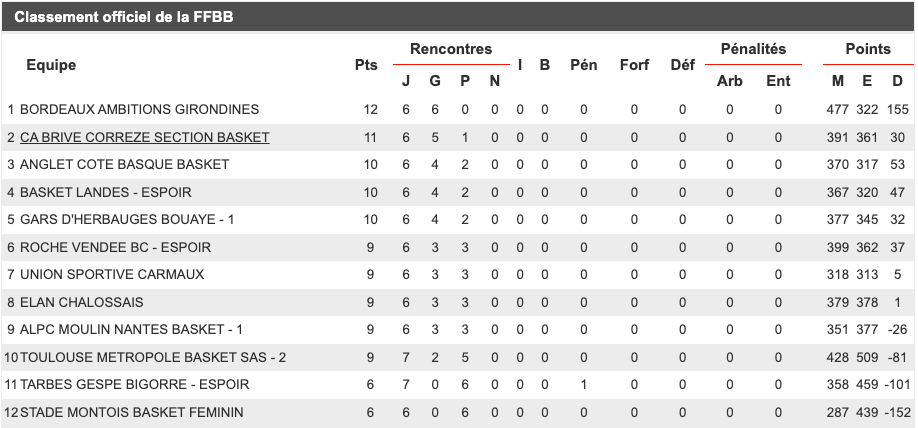Click the Pénalités column group header

coord(753,49)
